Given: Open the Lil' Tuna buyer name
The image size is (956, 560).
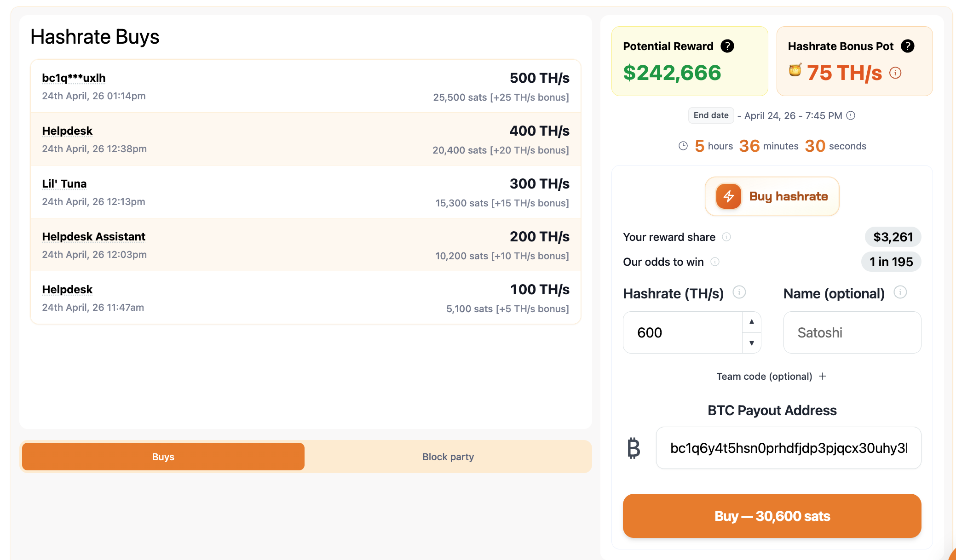Looking at the screenshot, I should pyautogui.click(x=64, y=184).
